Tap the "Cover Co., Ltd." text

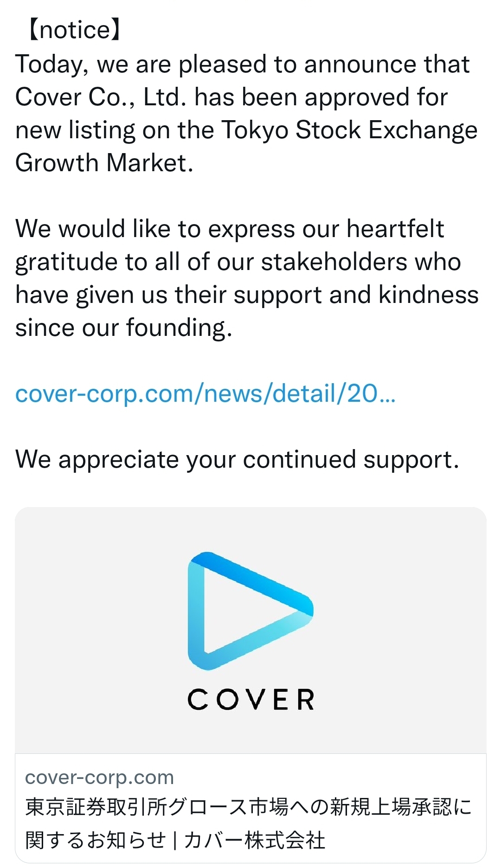(101, 97)
